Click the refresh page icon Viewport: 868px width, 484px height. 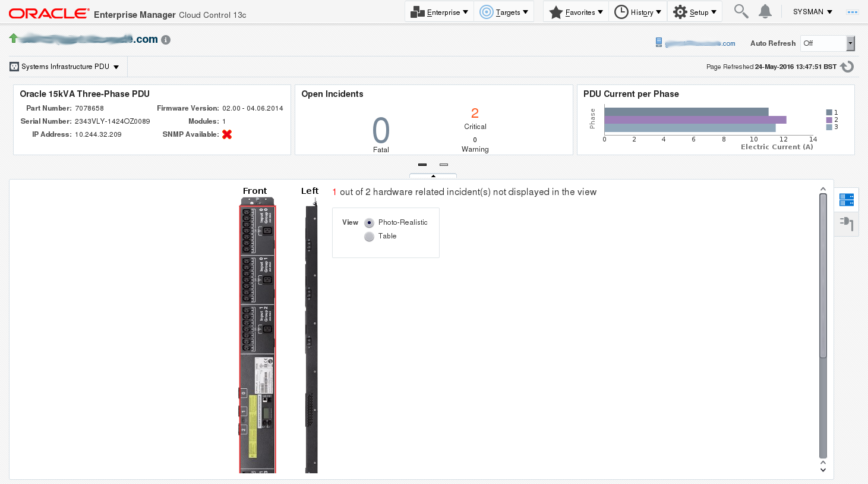click(847, 67)
